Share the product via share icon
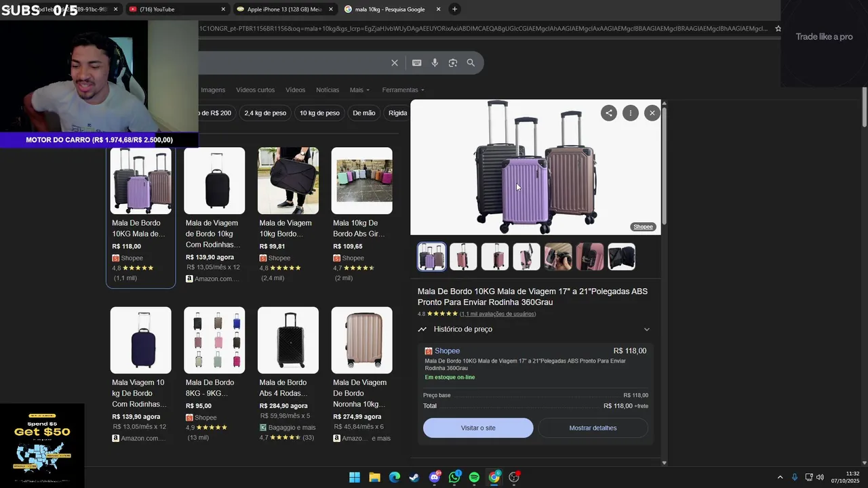Viewport: 868px width, 488px height. pos(609,113)
